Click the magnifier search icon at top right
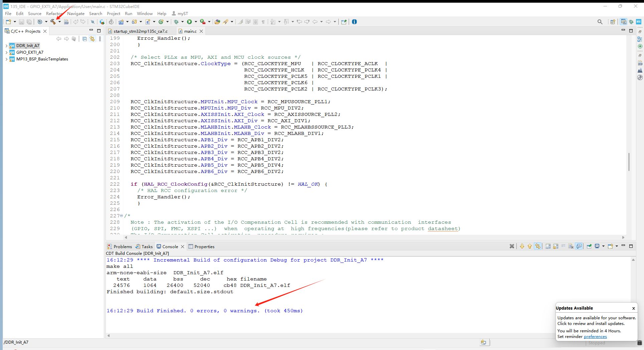This screenshot has height=350, width=644. (x=600, y=22)
